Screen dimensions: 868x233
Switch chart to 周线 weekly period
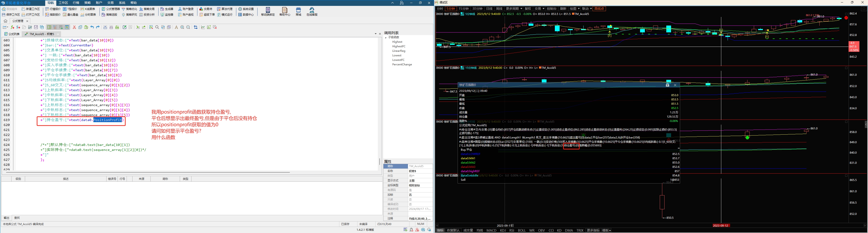pyautogui.click(x=499, y=9)
